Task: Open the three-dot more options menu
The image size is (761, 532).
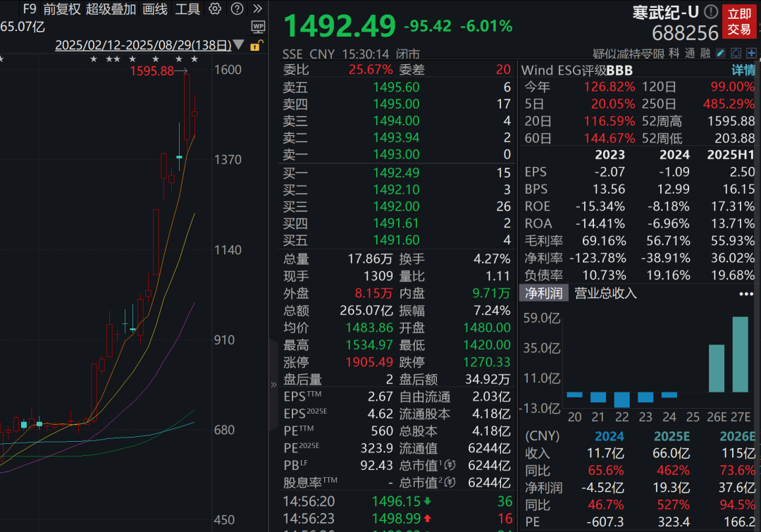Action: click(746, 294)
